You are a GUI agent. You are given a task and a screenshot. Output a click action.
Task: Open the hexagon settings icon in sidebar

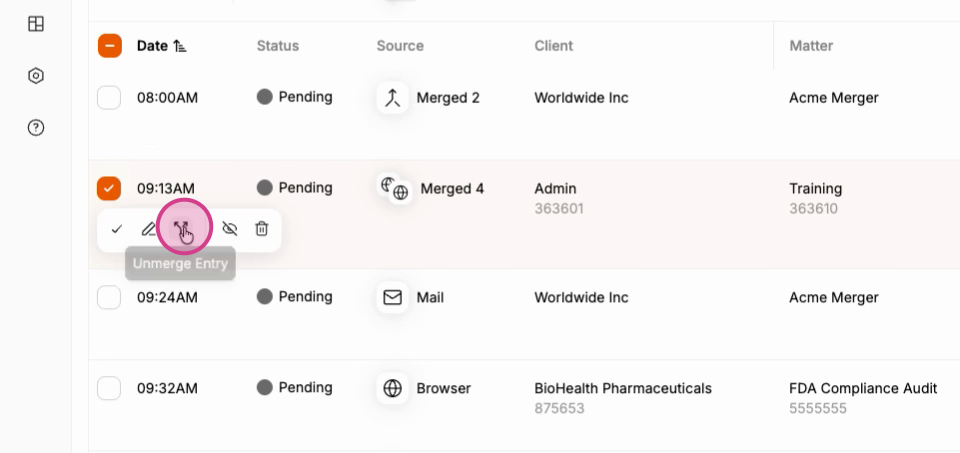coord(36,76)
